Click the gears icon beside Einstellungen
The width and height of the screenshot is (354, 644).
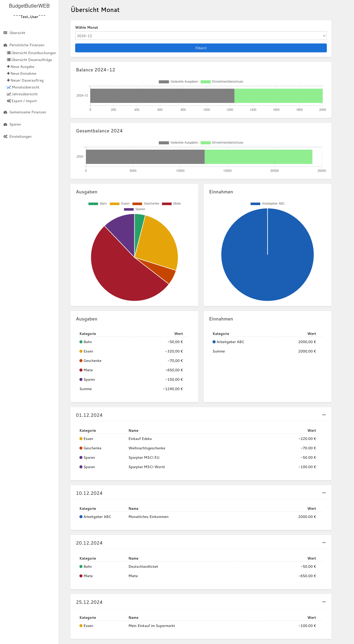5,136
